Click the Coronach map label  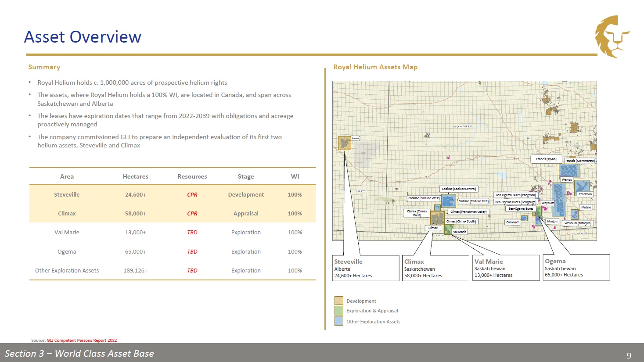coord(513,222)
